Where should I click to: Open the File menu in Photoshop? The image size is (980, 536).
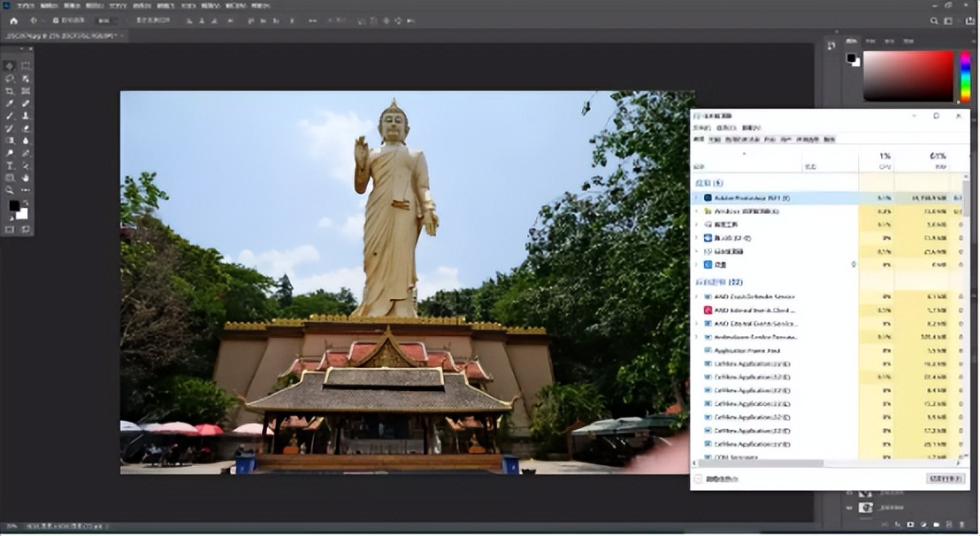[x=25, y=5]
